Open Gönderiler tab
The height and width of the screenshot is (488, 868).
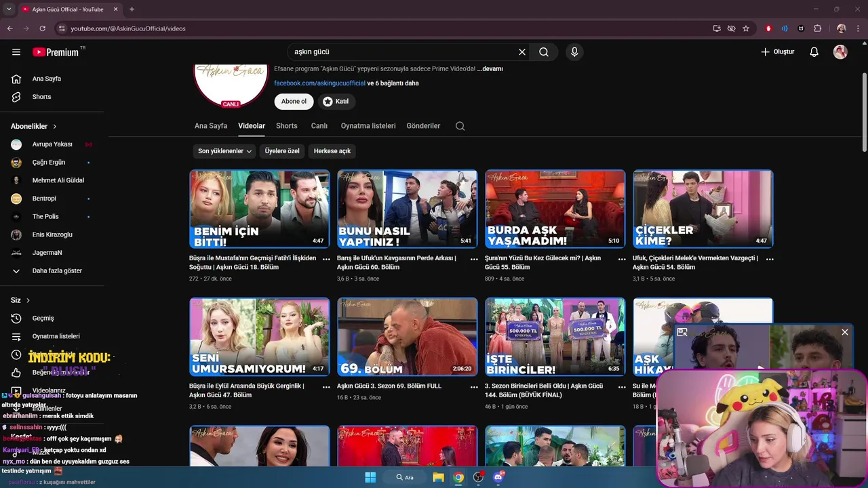423,126
